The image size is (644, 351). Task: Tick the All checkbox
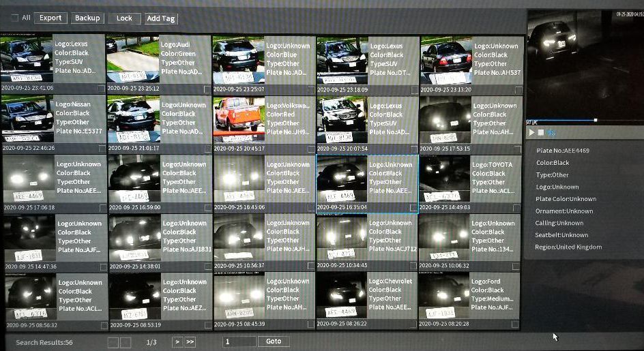[x=16, y=18]
